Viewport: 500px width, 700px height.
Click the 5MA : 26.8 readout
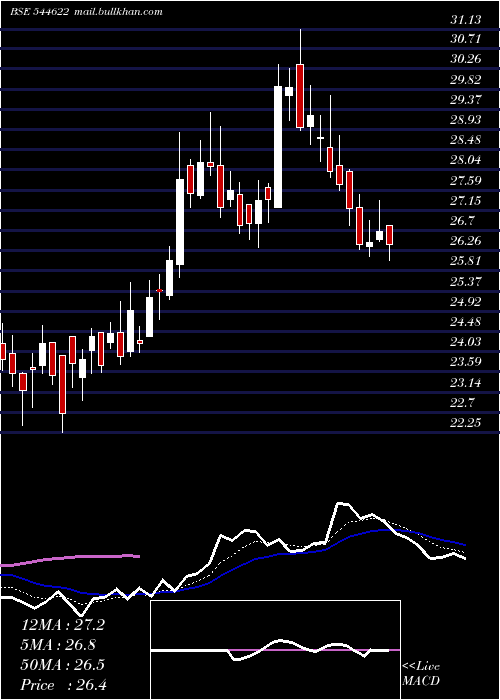point(58,644)
